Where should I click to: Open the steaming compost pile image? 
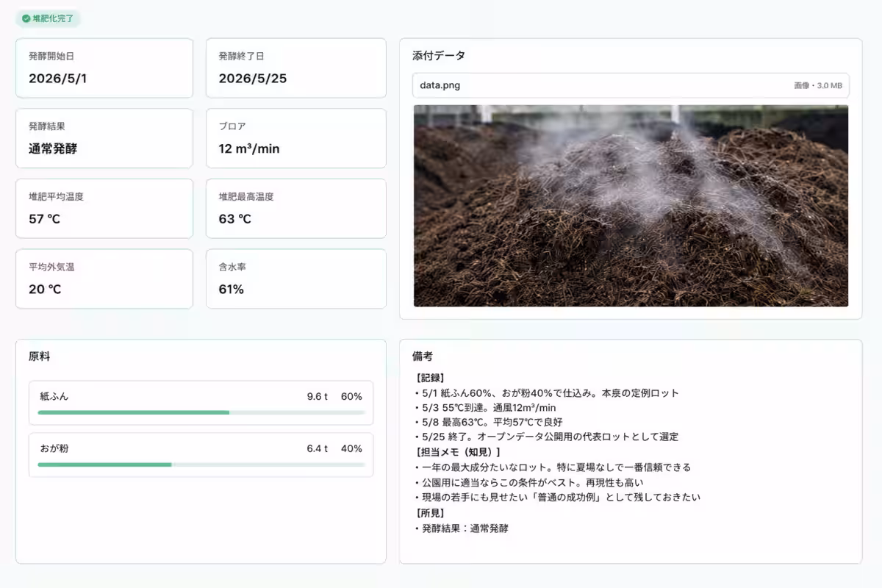click(x=631, y=206)
